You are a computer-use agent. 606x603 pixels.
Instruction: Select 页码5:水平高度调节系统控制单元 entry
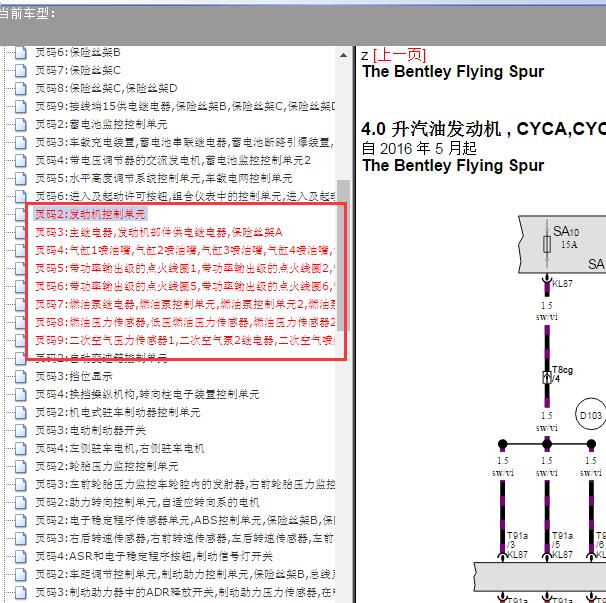point(164,178)
